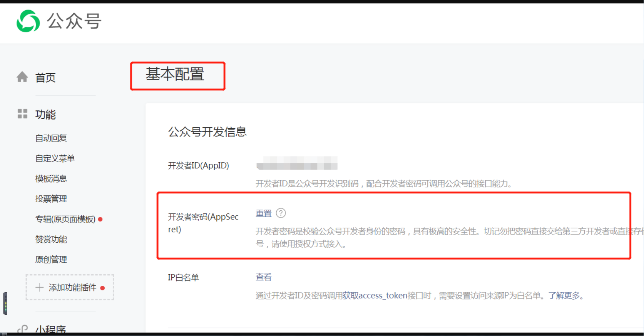Open 原创管理 in the sidebar

pyautogui.click(x=51, y=259)
